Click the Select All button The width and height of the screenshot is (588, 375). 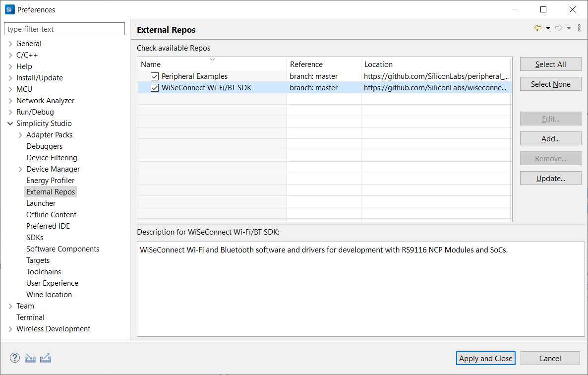(550, 64)
